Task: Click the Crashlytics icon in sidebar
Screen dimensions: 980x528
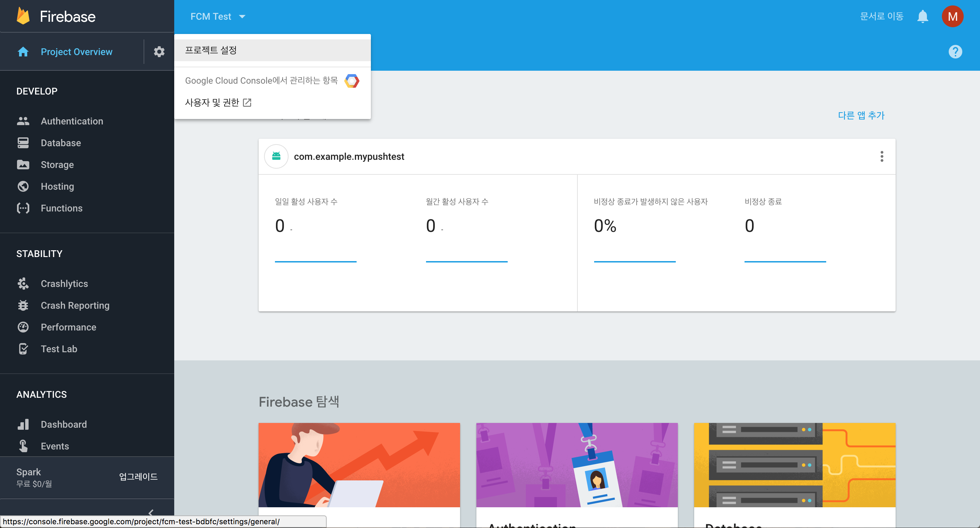Action: (23, 284)
